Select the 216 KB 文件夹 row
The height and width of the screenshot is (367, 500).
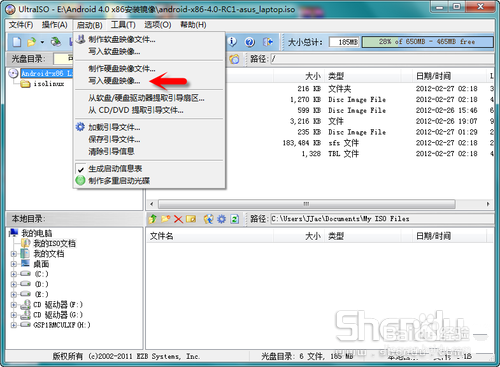point(360,89)
